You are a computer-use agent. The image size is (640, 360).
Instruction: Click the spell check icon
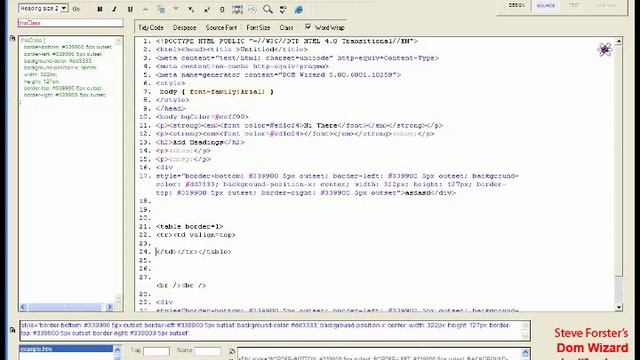tap(283, 9)
